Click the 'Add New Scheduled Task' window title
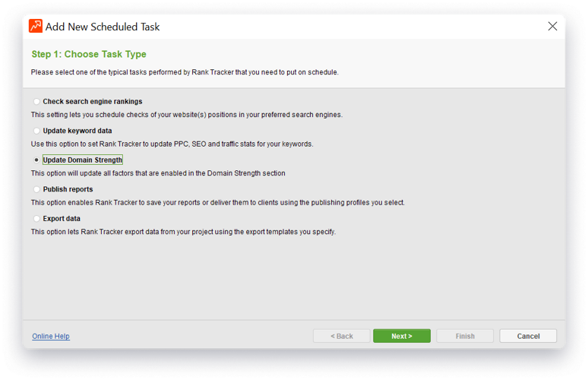Viewport: 588px width, 380px height. click(x=103, y=27)
